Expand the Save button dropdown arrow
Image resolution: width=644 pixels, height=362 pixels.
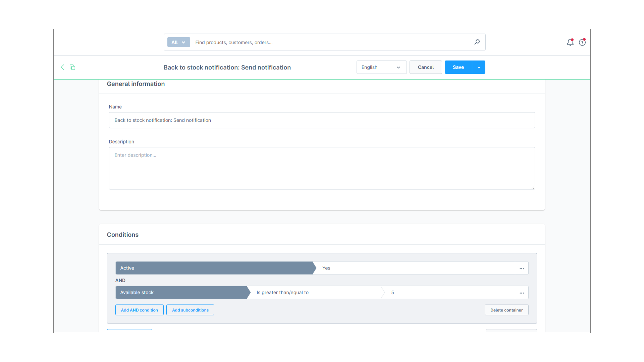coord(479,67)
